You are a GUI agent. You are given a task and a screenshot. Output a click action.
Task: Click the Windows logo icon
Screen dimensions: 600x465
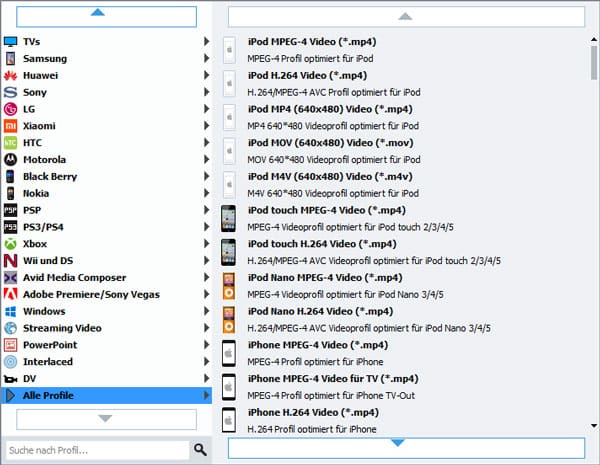tap(10, 311)
